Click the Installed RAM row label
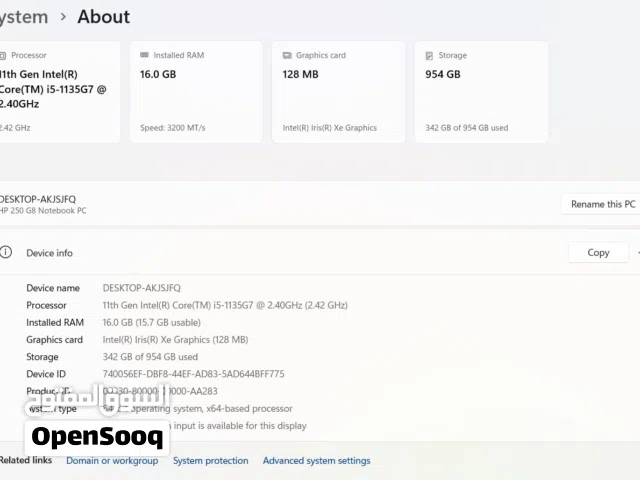Viewport: 640px width, 480px height. tap(55, 322)
